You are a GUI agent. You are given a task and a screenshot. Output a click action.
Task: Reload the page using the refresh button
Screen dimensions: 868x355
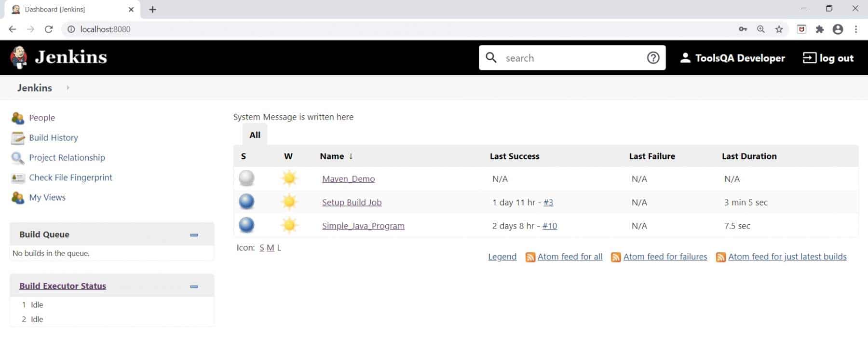pyautogui.click(x=49, y=29)
